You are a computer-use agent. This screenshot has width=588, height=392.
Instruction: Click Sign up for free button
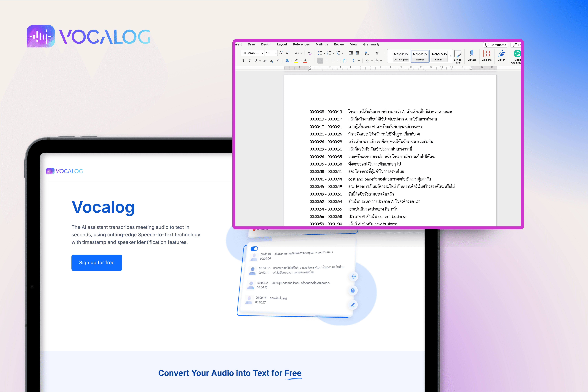tap(97, 263)
